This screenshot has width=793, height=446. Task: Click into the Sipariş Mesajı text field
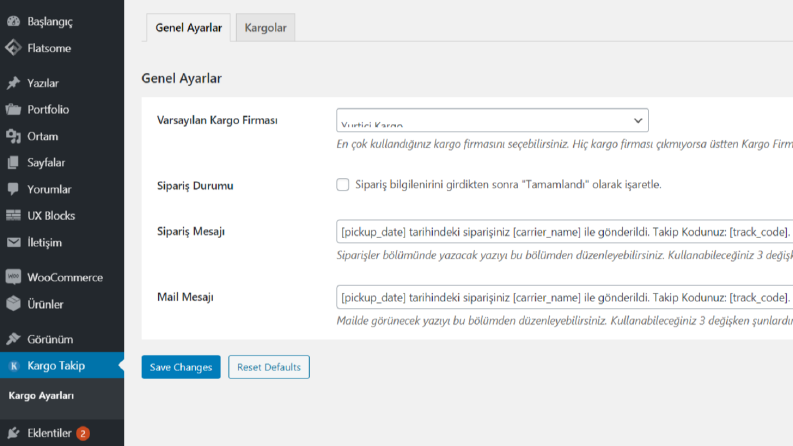(x=564, y=232)
